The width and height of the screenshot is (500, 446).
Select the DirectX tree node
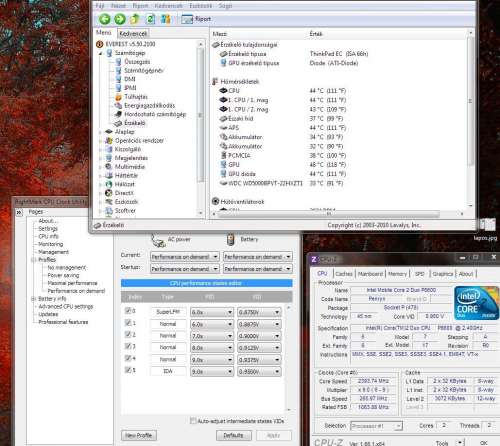click(124, 193)
